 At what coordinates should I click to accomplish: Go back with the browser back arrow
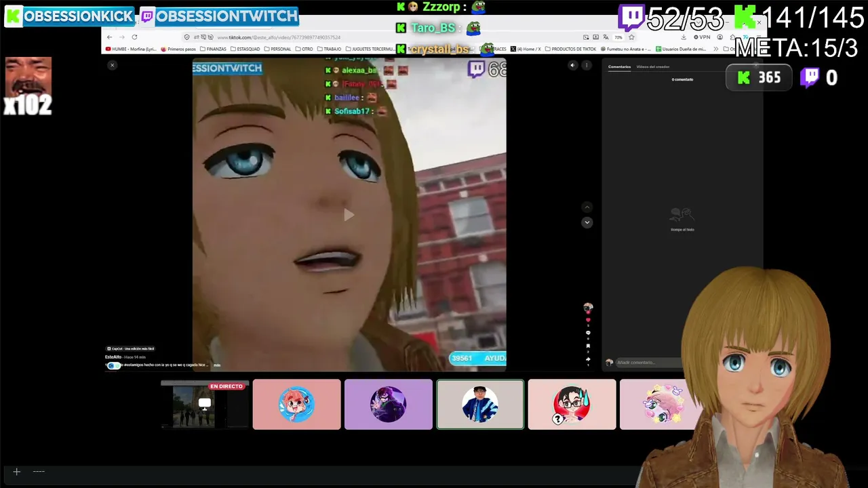[x=109, y=37]
